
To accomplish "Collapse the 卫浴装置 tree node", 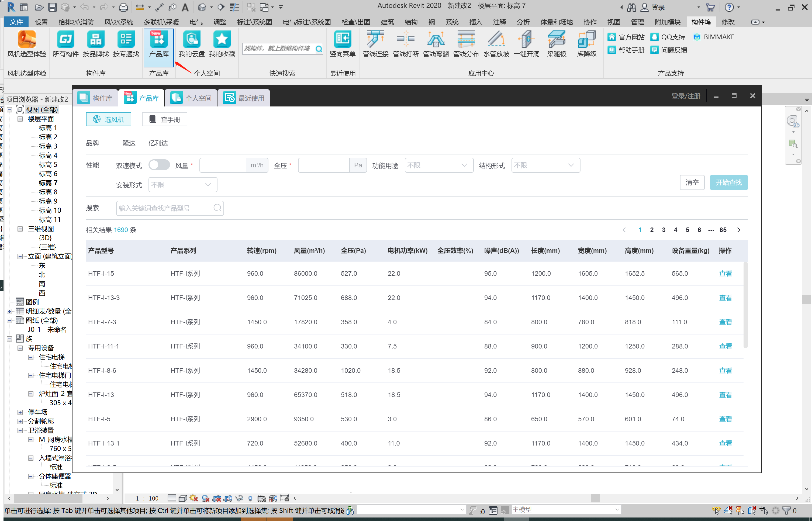I will pos(20,430).
